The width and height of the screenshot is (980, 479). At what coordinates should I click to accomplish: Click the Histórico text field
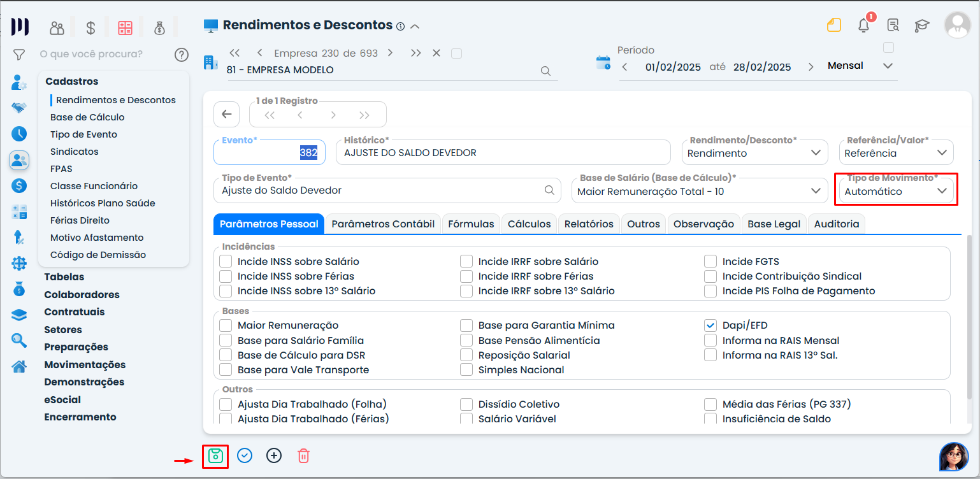pyautogui.click(x=503, y=153)
